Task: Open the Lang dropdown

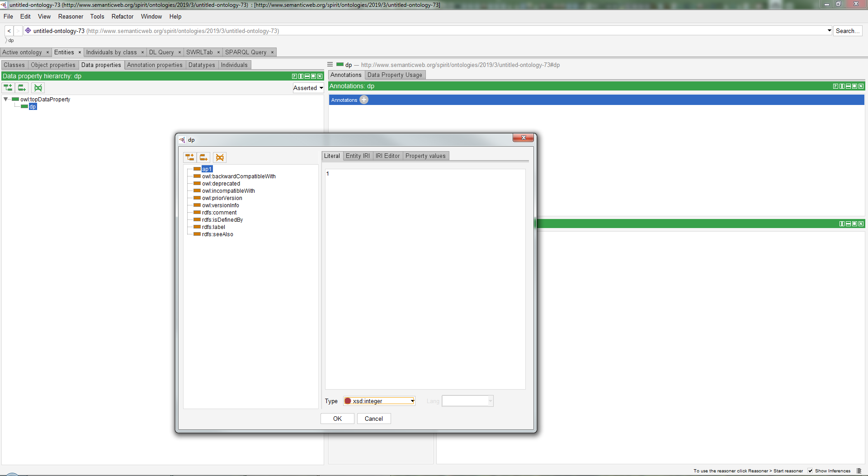Action: point(491,401)
